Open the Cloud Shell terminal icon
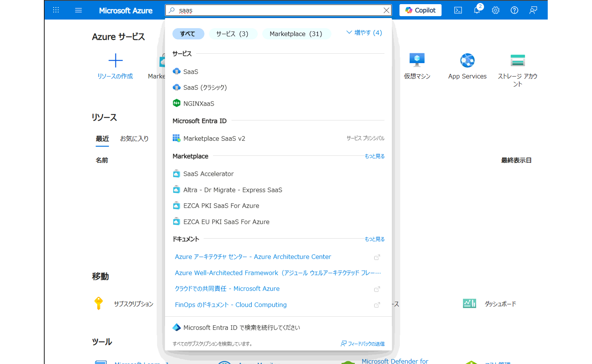Image resolution: width=592 pixels, height=364 pixels. coord(458,10)
